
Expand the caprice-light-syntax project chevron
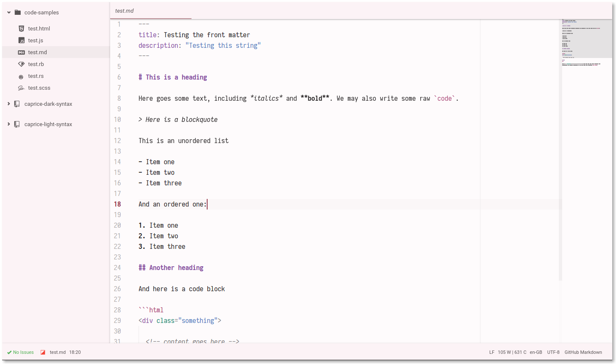[x=9, y=124]
